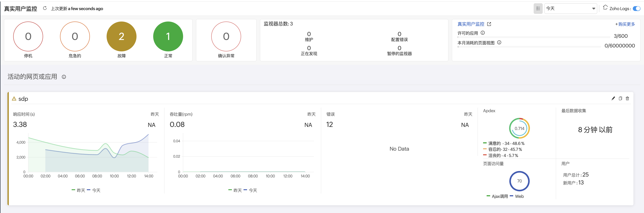This screenshot has width=644, height=213.
Task: Click the copy icon on sdp card
Action: [x=620, y=98]
